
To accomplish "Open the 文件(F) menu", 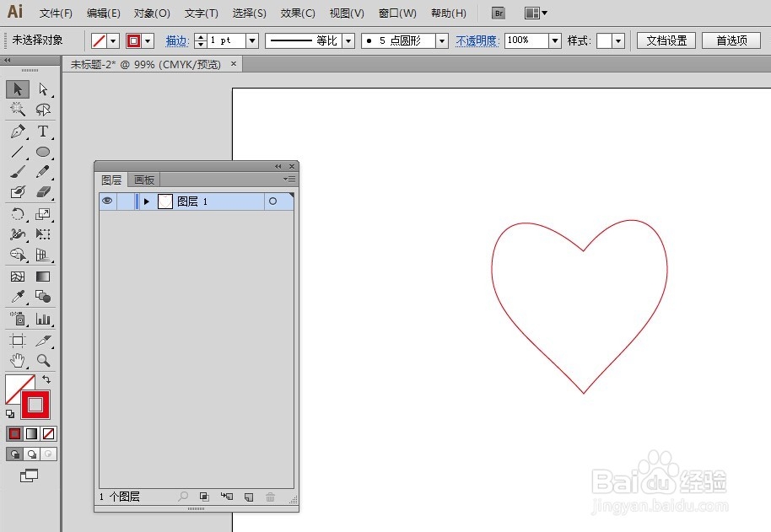I will coord(56,13).
